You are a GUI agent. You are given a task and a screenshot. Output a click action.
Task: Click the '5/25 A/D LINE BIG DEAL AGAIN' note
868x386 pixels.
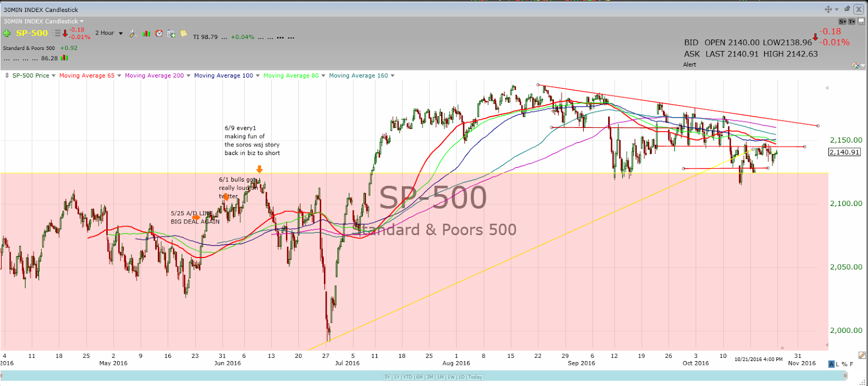195,217
